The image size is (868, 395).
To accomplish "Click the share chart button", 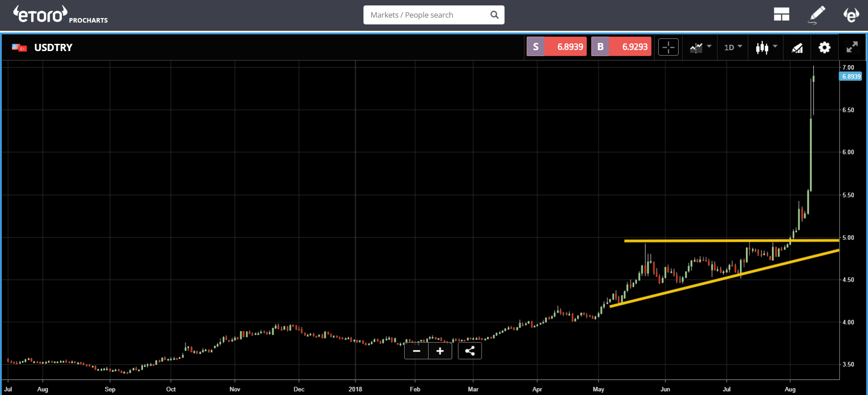I will tap(470, 351).
